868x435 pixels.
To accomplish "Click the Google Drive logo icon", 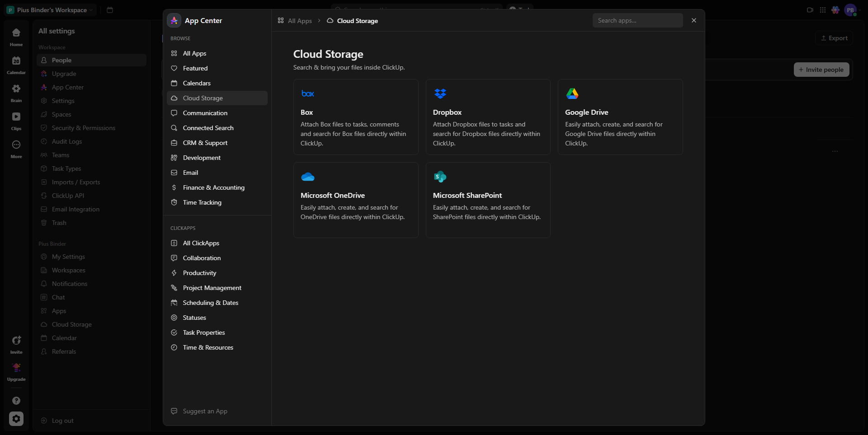I will pyautogui.click(x=572, y=94).
